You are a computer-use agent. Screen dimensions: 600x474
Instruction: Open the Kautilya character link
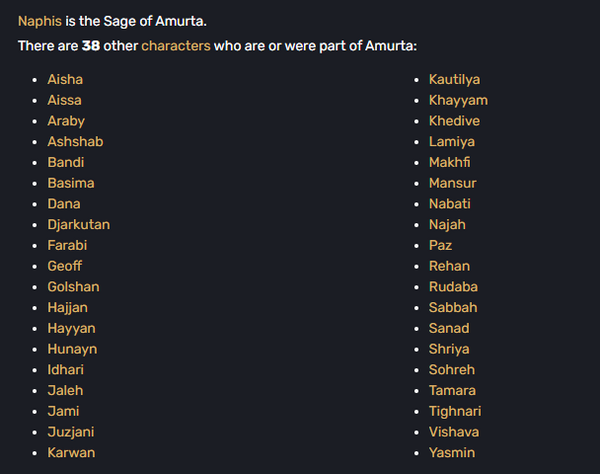point(455,79)
